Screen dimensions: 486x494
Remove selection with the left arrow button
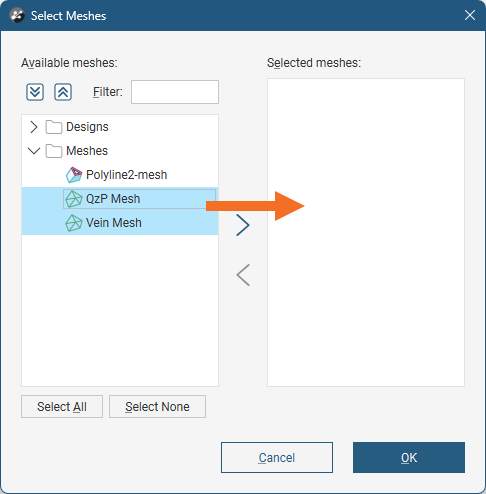pos(243,275)
